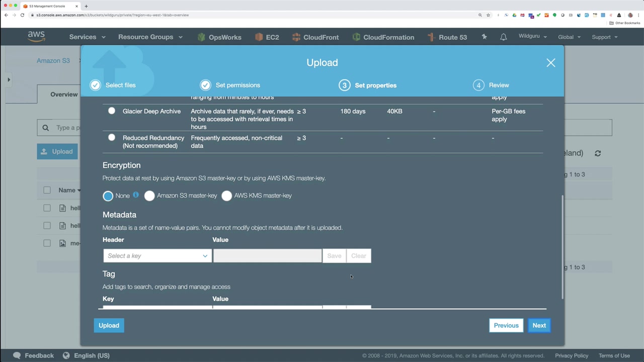Expand the Services menu
Image resolution: width=644 pixels, height=362 pixels.
[88, 37]
